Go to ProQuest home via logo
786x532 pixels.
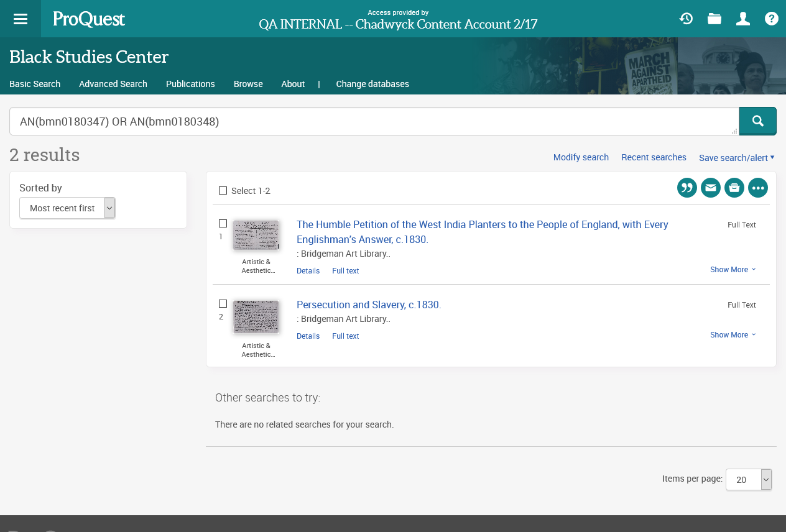pyautogui.click(x=89, y=19)
